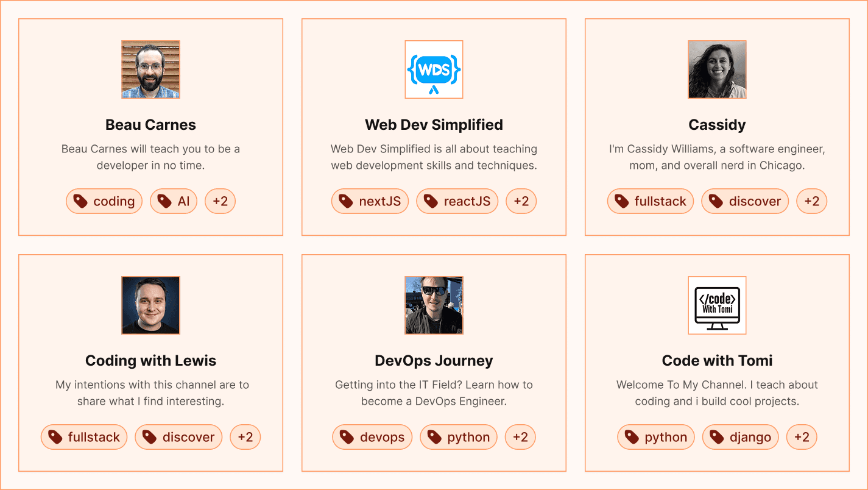The width and height of the screenshot is (868, 490).
Task: Open the Code With Tomi monitor logo
Action: 717,305
